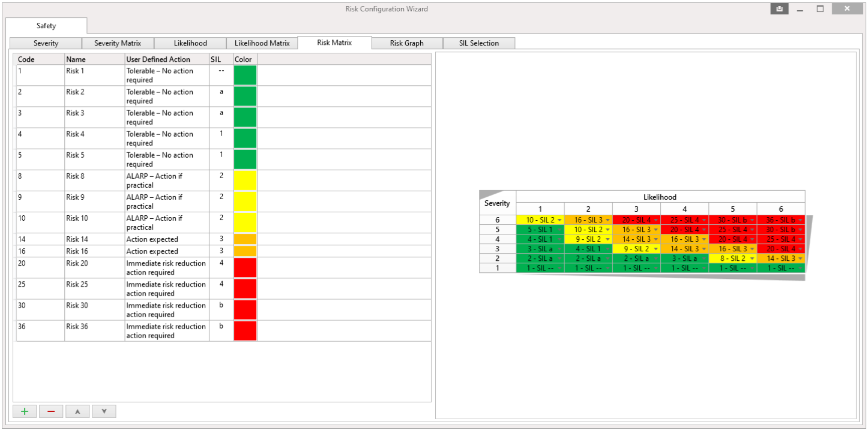Open the Severity Matrix tab
868x430 pixels.
(x=118, y=43)
